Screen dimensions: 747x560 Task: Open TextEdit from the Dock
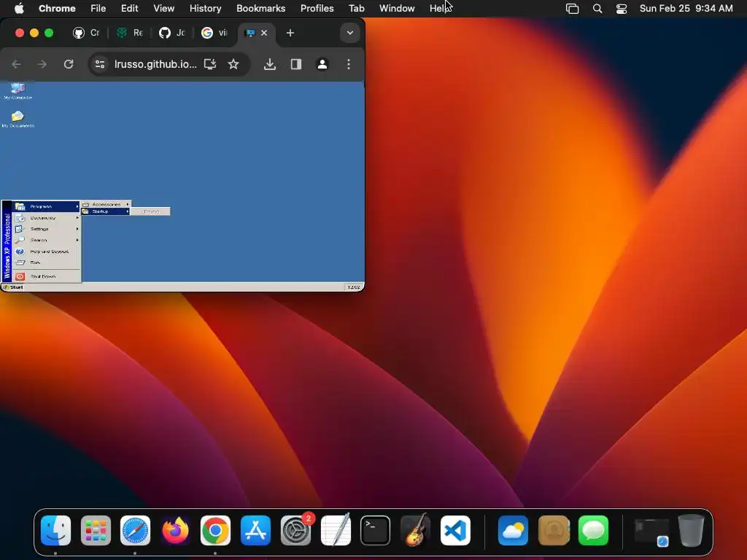[x=336, y=531]
